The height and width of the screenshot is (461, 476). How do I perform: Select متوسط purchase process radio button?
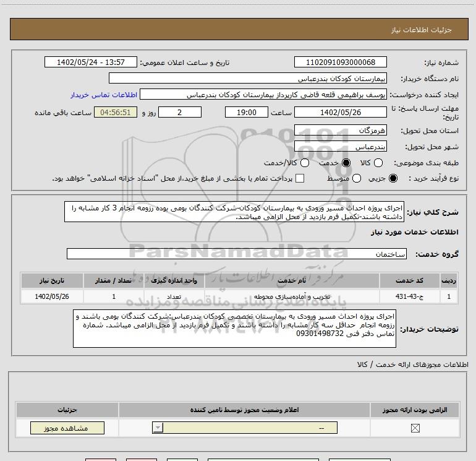[x=357, y=178]
